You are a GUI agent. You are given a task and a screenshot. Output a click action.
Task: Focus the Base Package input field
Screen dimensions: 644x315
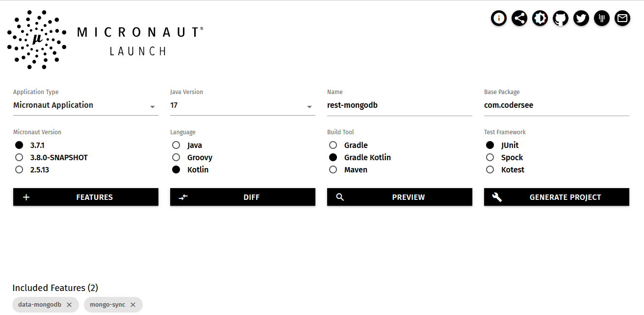pyautogui.click(x=557, y=105)
